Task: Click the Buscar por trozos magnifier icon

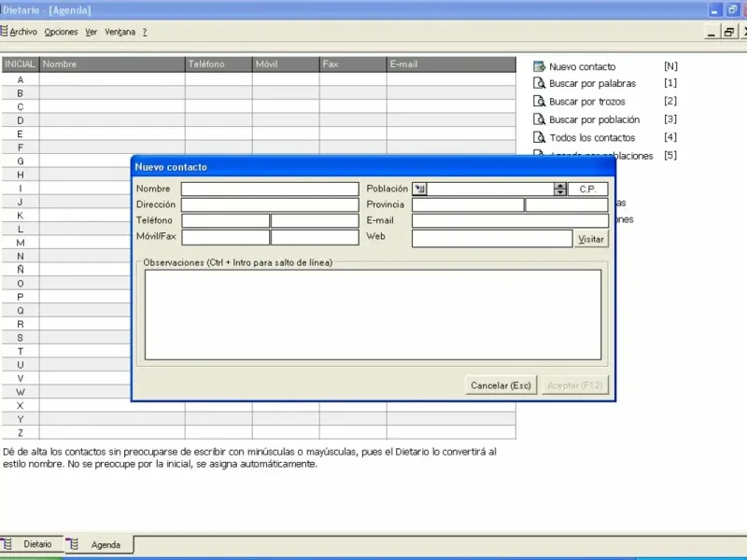Action: (x=539, y=101)
